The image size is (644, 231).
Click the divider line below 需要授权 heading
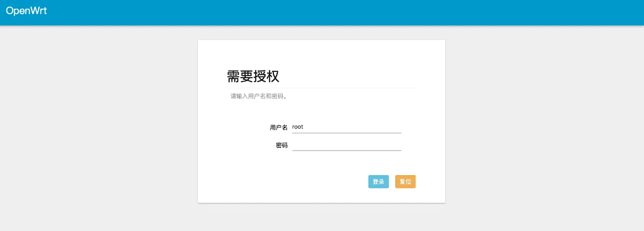click(x=322, y=88)
